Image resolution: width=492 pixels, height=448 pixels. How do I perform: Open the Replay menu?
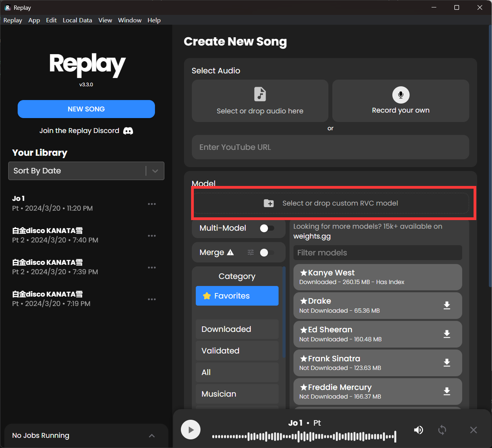13,20
